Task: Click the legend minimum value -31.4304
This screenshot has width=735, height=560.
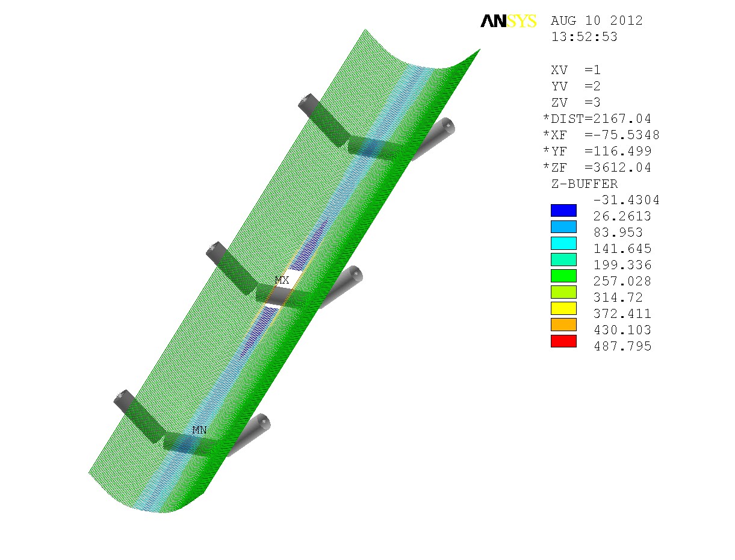Action: click(627, 200)
